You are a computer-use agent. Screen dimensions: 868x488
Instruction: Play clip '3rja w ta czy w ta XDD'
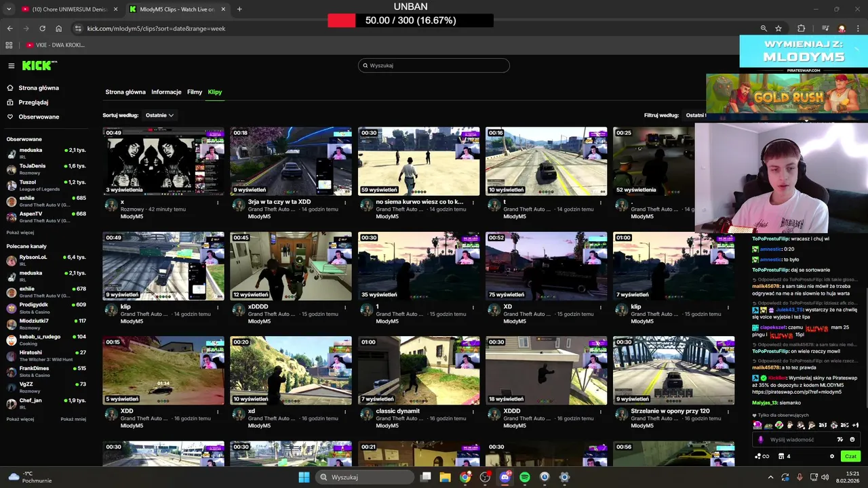(x=291, y=161)
